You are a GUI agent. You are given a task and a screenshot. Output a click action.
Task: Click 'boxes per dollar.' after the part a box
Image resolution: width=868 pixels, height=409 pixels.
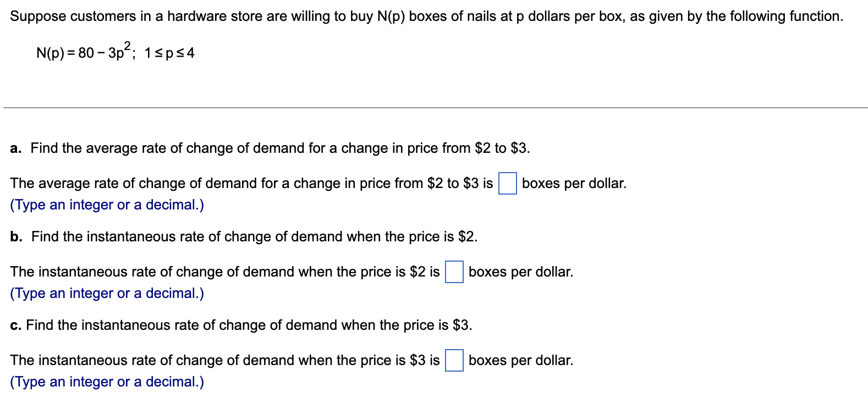click(574, 184)
